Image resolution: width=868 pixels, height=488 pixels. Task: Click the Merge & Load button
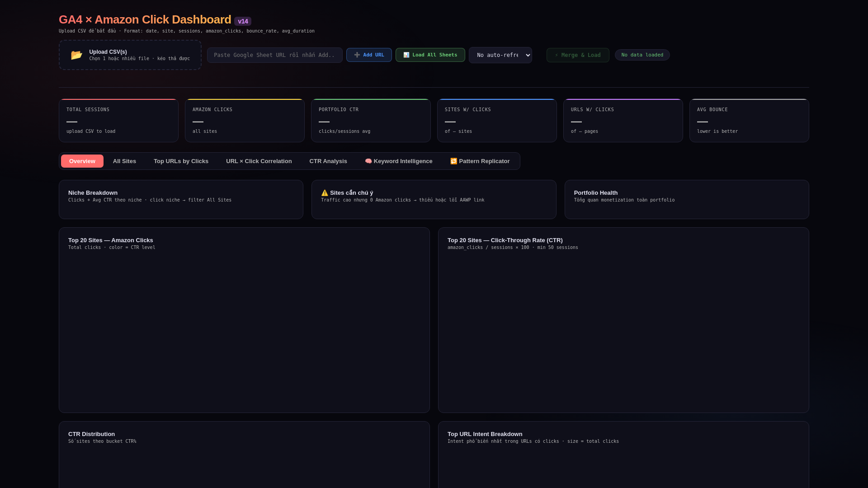(578, 55)
